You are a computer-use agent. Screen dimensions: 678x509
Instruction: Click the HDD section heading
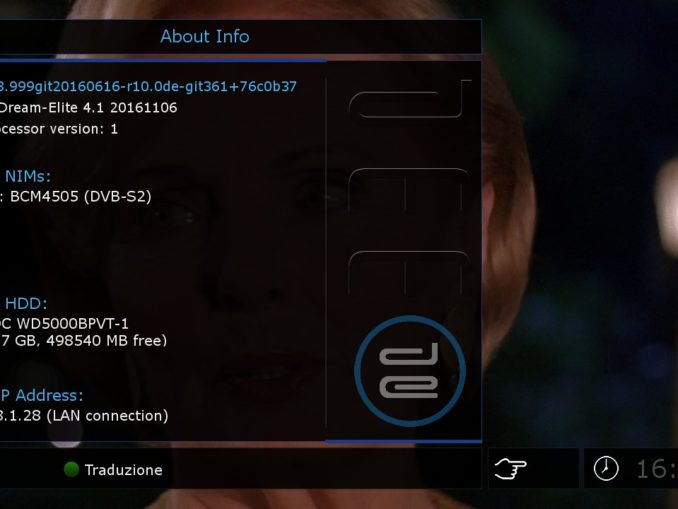26,303
